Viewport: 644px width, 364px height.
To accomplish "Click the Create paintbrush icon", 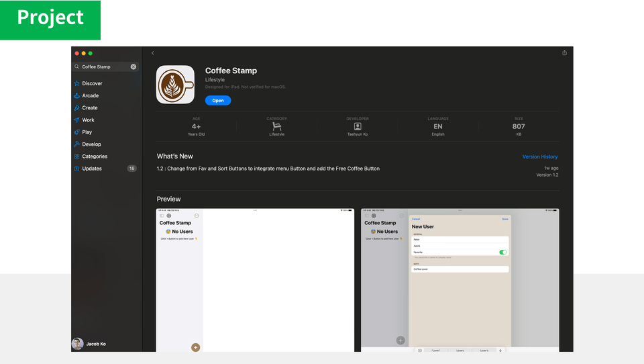I will 76,107.
